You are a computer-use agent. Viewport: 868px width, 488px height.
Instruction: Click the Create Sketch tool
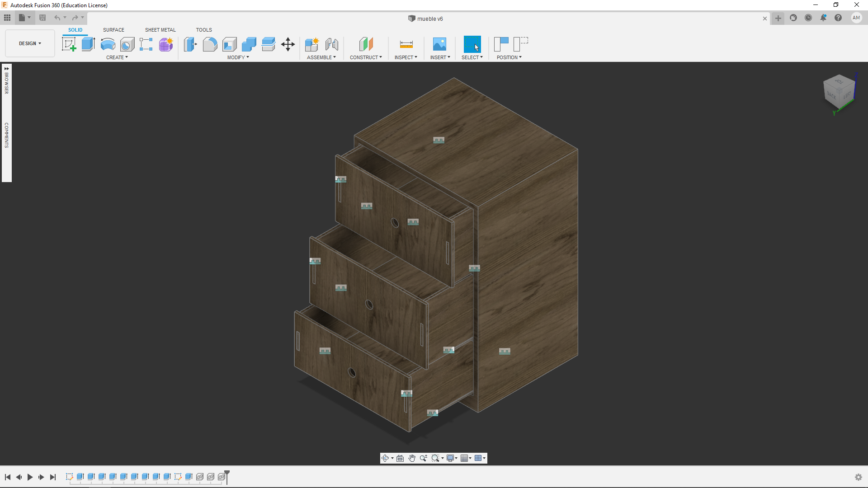[69, 44]
